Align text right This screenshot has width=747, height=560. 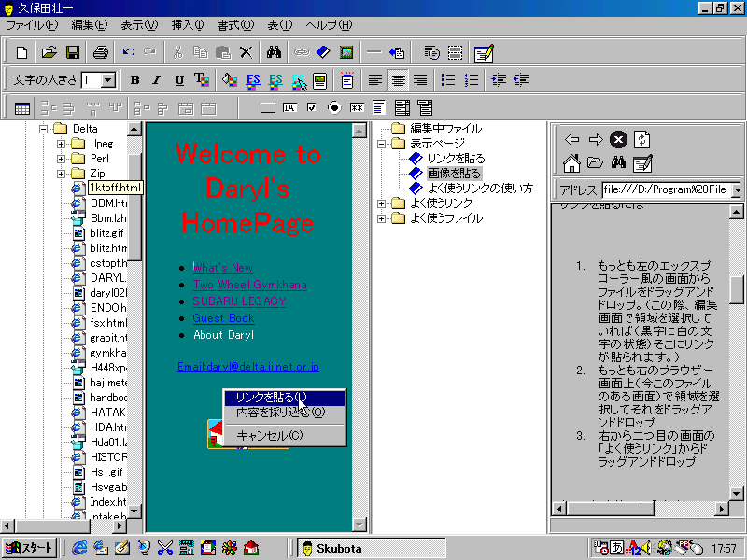pyautogui.click(x=420, y=80)
